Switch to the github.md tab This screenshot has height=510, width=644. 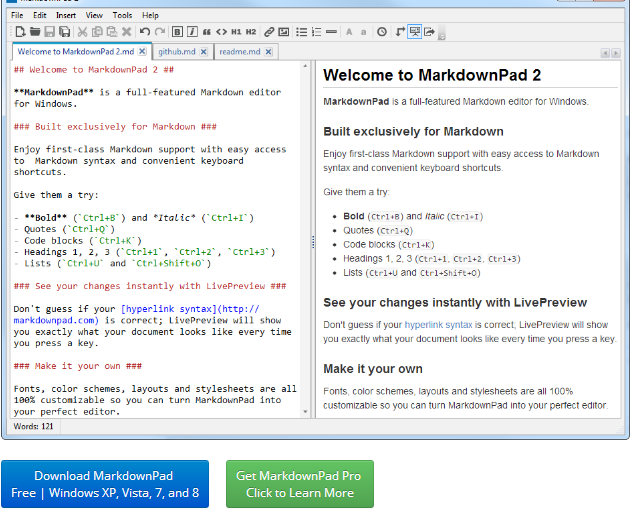click(177, 52)
